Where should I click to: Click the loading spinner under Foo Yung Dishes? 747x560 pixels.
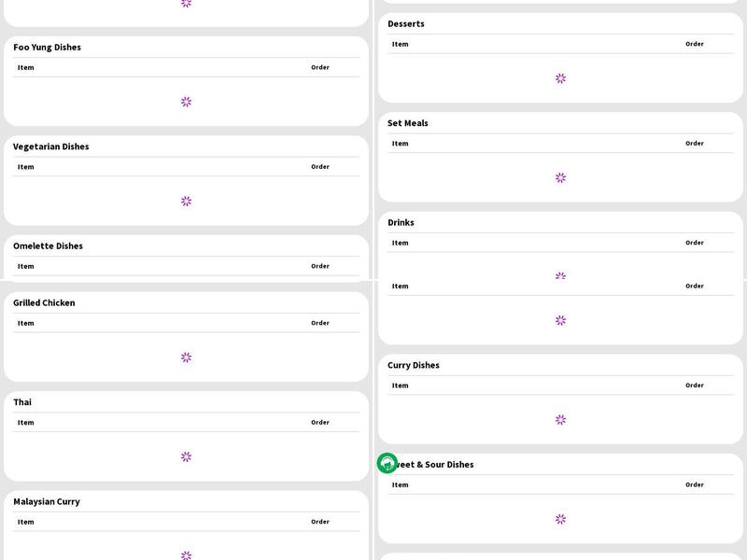coord(186,102)
